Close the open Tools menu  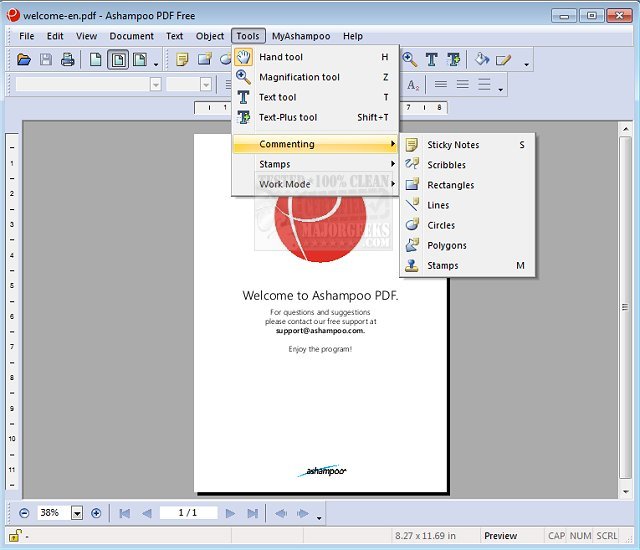[248, 36]
